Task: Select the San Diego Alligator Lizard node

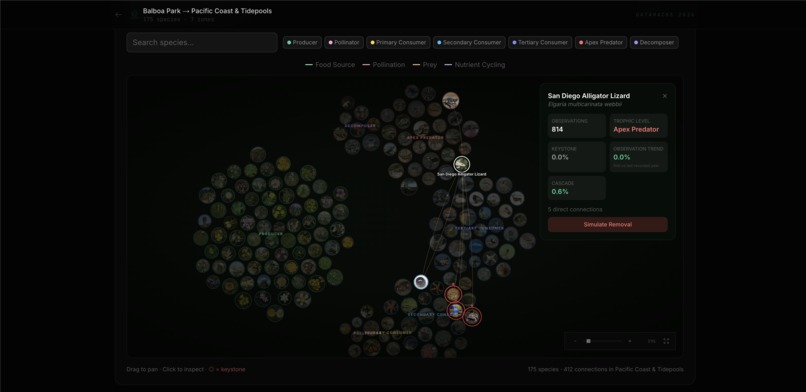Action: [462, 164]
